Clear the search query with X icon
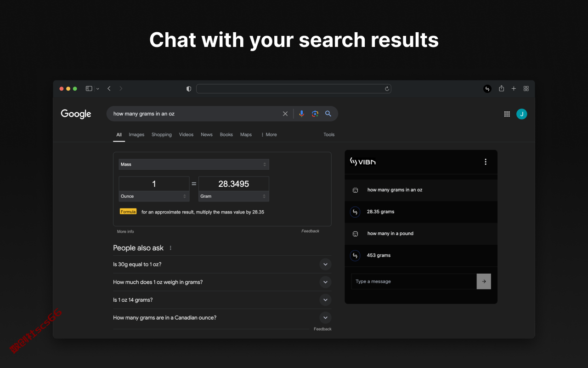588x368 pixels. (285, 114)
